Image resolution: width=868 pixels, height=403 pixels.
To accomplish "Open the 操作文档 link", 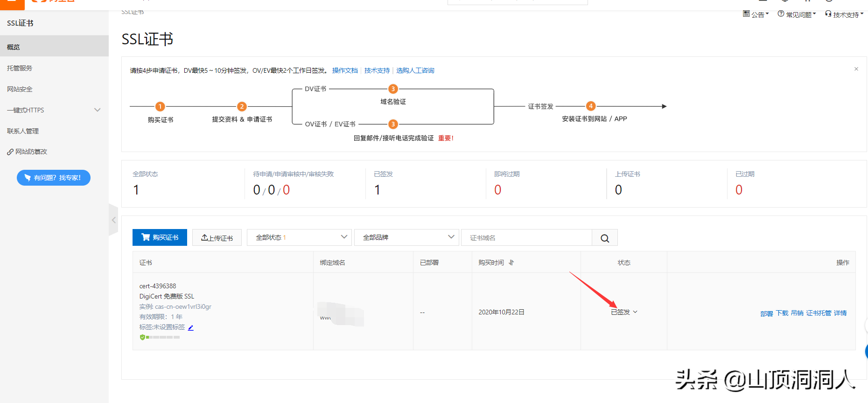I will pos(345,70).
